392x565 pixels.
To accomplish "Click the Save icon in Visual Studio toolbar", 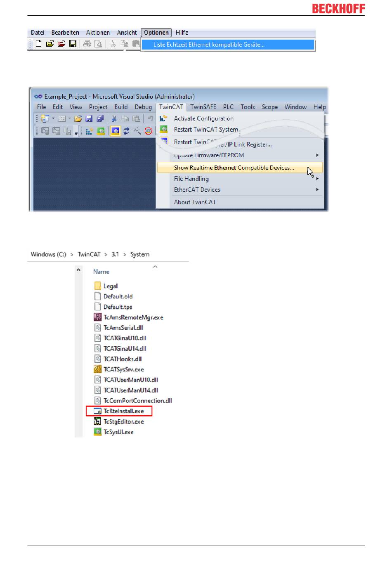I will pyautogui.click(x=89, y=118).
